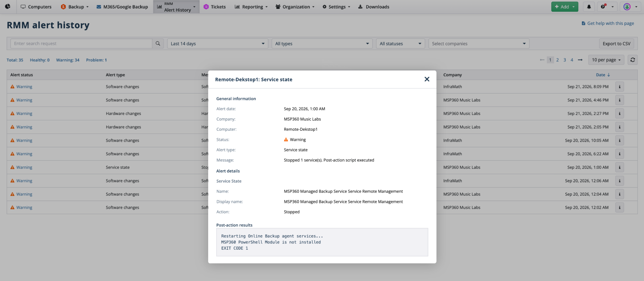Open info icon for Sep 21, 2:05 PM alert
This screenshot has width=644, height=281.
pos(620,127)
